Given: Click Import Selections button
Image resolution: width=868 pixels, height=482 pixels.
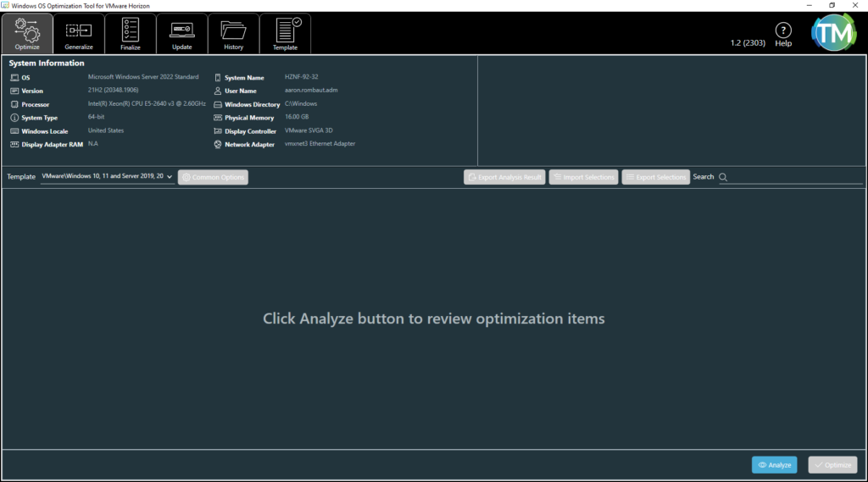Looking at the screenshot, I should click(583, 177).
